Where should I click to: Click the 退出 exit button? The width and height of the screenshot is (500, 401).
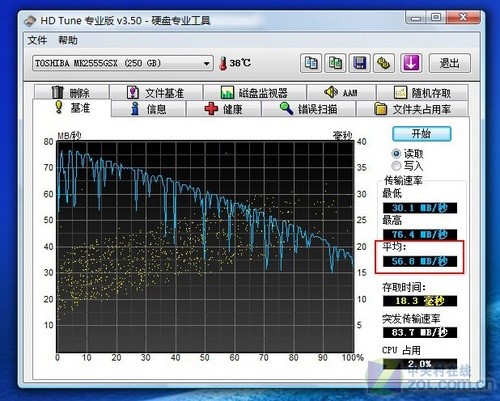[449, 63]
